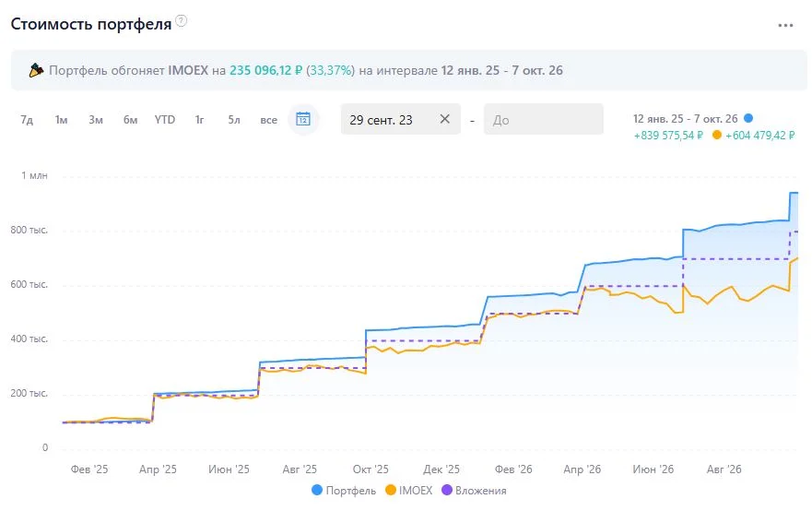This screenshot has width=812, height=511.
Task: Click the orange dot beside IMOEX gain
Action: click(717, 135)
